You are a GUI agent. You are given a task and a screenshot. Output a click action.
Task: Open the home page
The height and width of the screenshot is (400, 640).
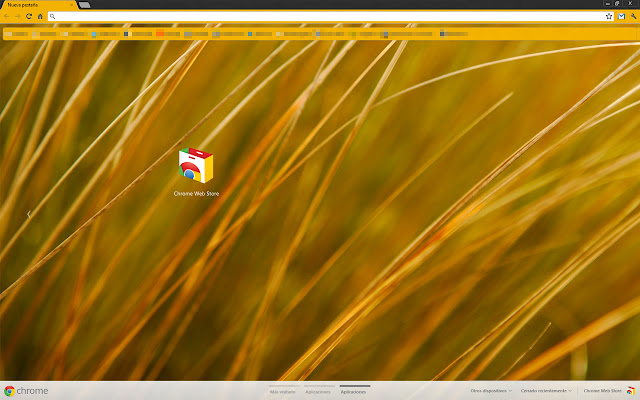40,16
